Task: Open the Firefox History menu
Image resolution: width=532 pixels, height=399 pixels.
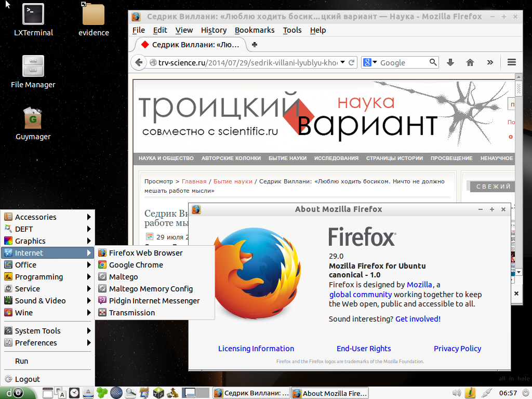Action: coord(214,30)
